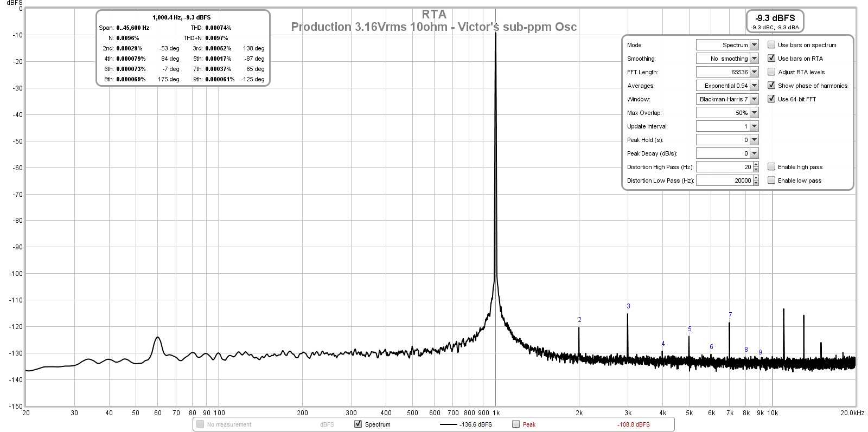
Task: Click the graph title Production 3.16Vrms 10ohm
Action: click(x=433, y=27)
